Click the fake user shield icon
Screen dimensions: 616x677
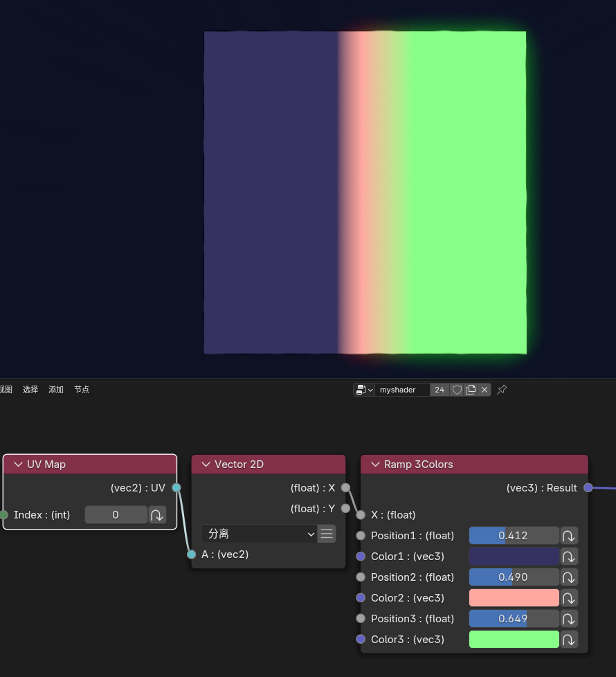pos(457,390)
